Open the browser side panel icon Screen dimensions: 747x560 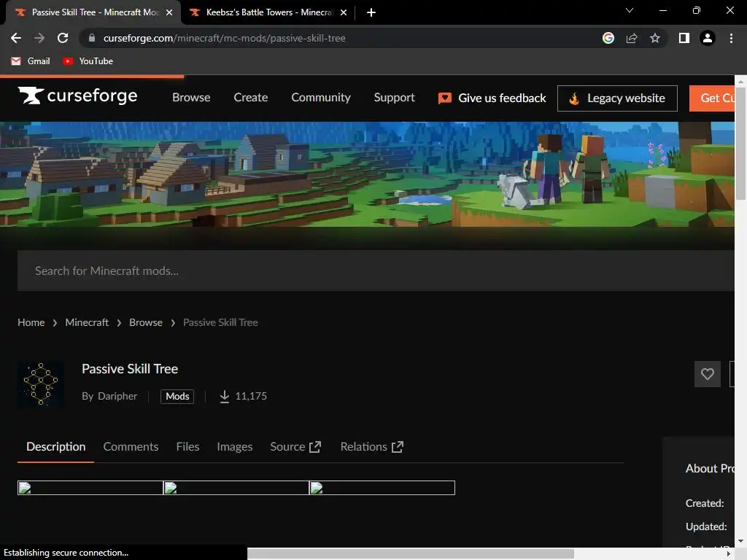684,38
